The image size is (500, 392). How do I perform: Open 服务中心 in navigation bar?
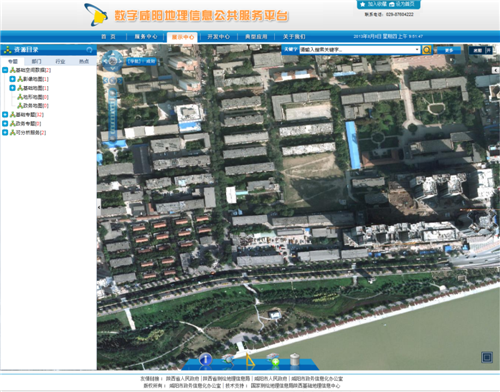(x=146, y=37)
